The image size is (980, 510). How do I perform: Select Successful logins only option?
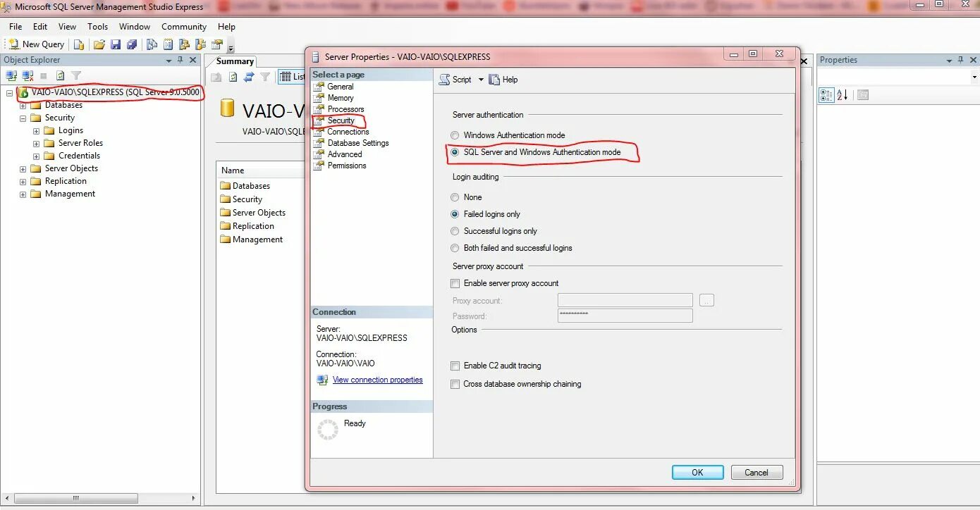455,231
